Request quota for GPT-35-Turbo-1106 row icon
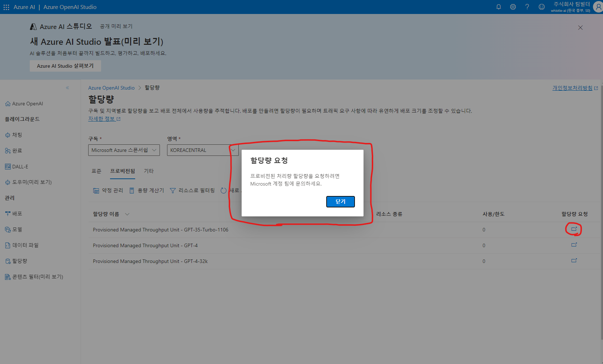 click(574, 229)
